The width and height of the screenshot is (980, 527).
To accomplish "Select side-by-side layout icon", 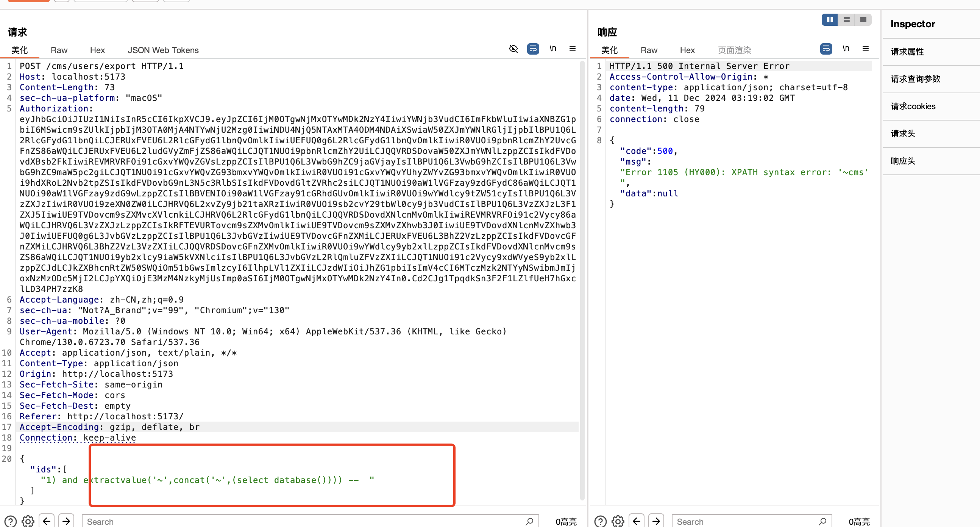I will pyautogui.click(x=829, y=19).
